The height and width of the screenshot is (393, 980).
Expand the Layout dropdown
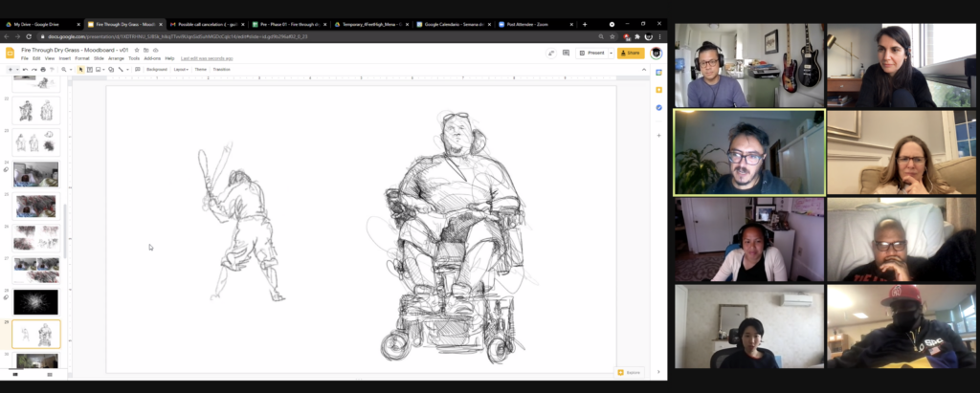(x=180, y=70)
